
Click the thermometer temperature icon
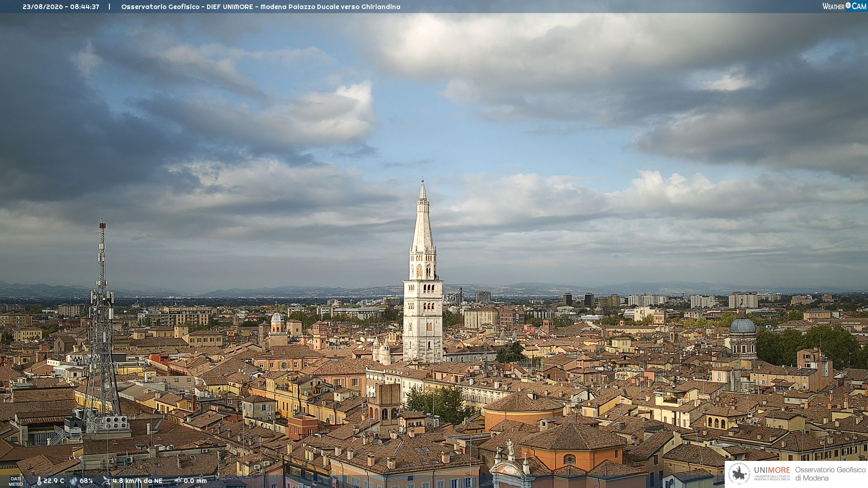(x=39, y=481)
